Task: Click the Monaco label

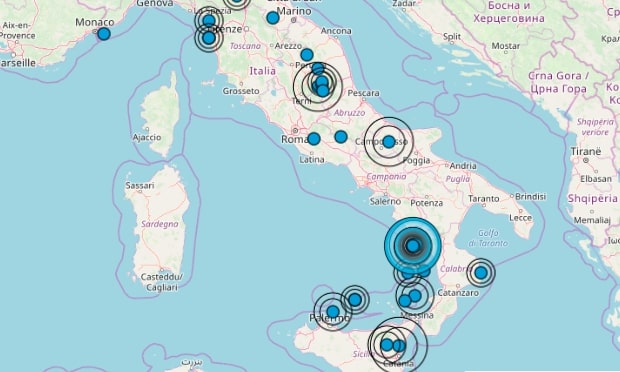Action: [95, 22]
